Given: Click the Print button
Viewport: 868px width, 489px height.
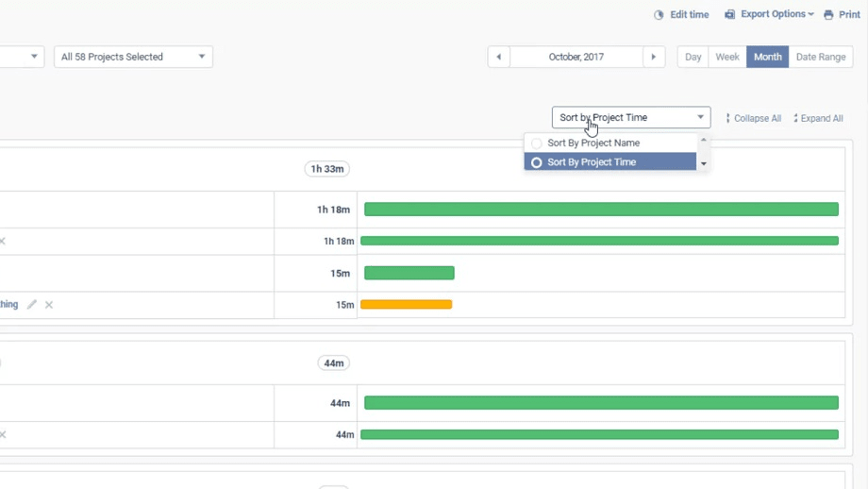Looking at the screenshot, I should click(842, 15).
